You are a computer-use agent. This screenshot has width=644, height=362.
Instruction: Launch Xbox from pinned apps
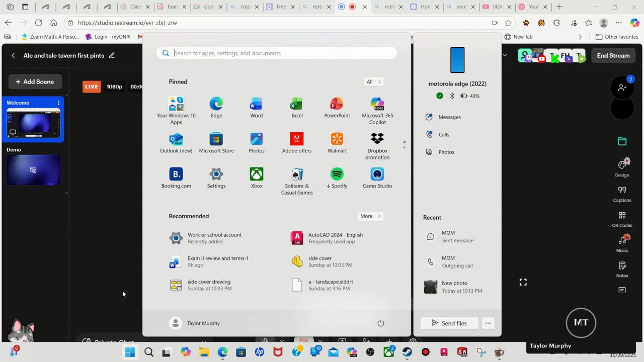[257, 178]
